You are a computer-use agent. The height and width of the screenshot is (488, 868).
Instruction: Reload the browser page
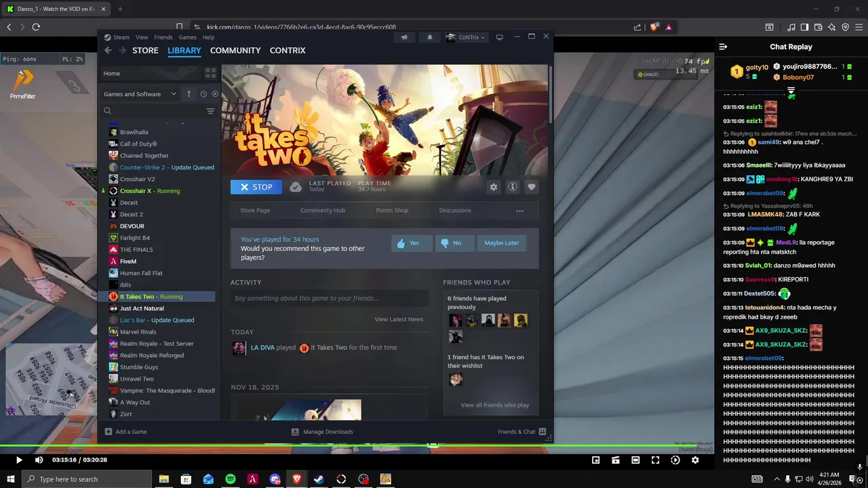(36, 27)
